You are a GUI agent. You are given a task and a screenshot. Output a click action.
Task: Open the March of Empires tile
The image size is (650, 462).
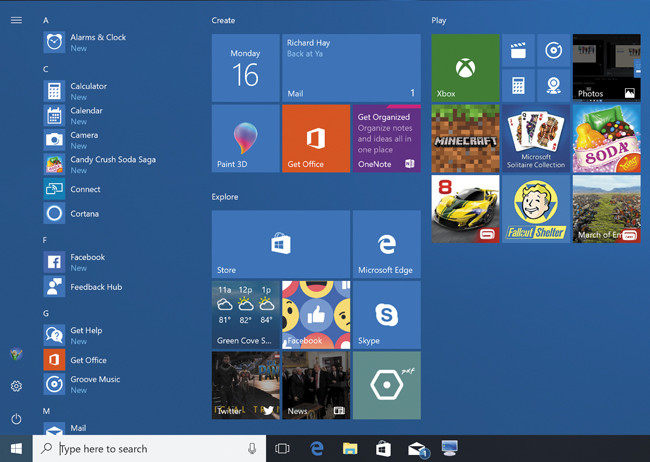606,209
